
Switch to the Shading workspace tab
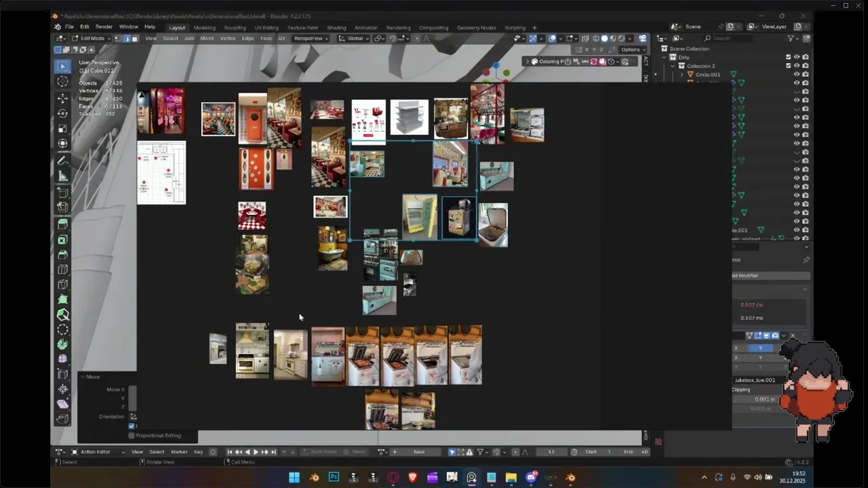pyautogui.click(x=336, y=28)
